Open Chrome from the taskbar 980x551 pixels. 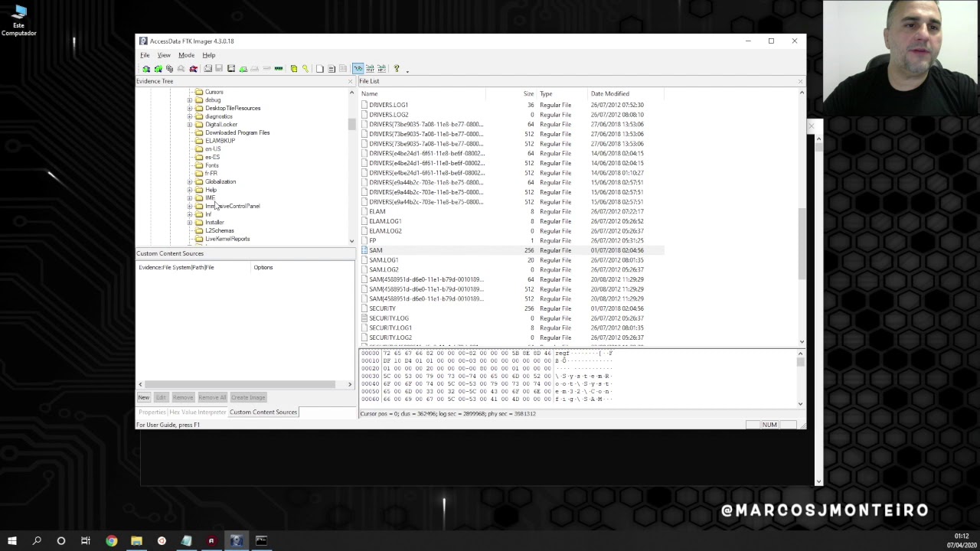(112, 541)
